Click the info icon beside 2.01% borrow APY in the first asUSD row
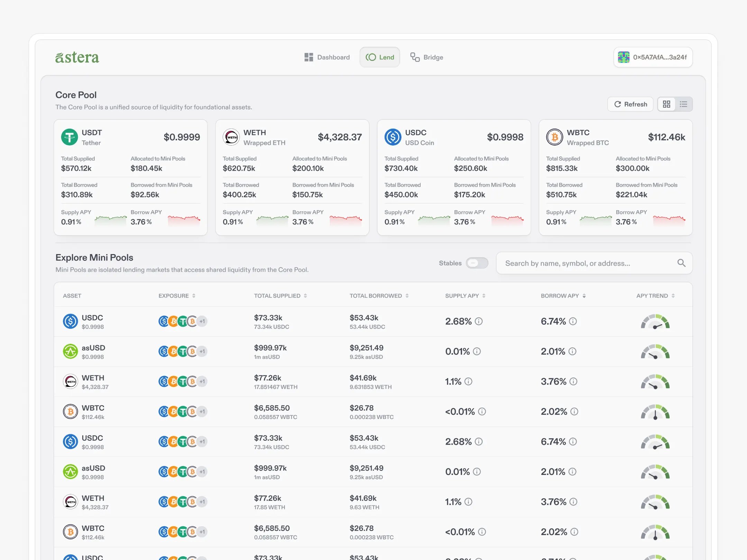This screenshot has width=747, height=560. coord(572,352)
